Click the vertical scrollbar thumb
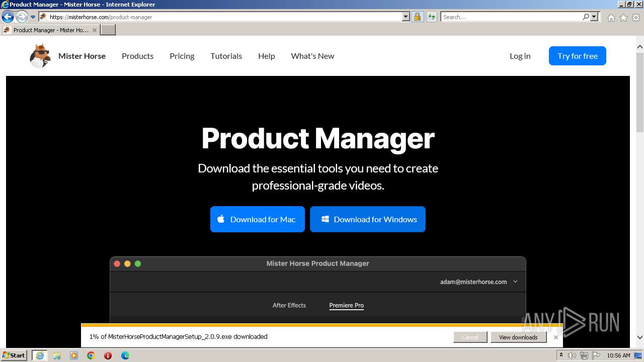The height and width of the screenshot is (362, 644). (x=640, y=92)
